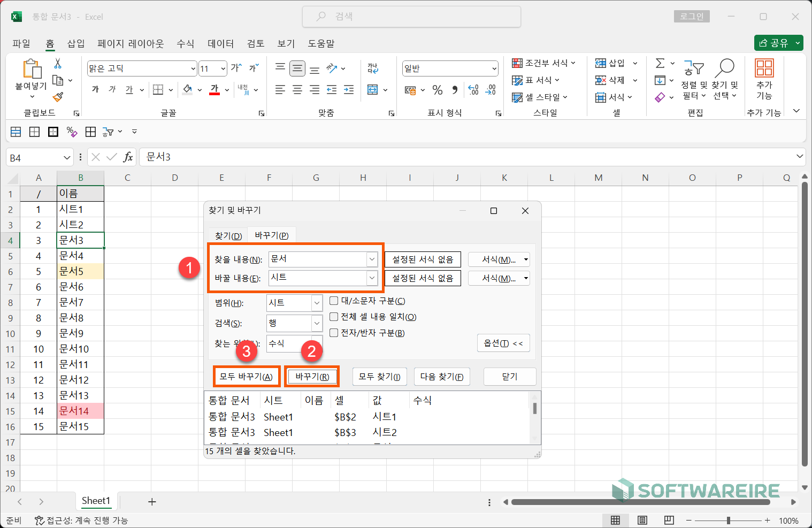The image size is (812, 528).
Task: Expand 바꿀 내용 history dropdown
Action: pyautogui.click(x=372, y=278)
